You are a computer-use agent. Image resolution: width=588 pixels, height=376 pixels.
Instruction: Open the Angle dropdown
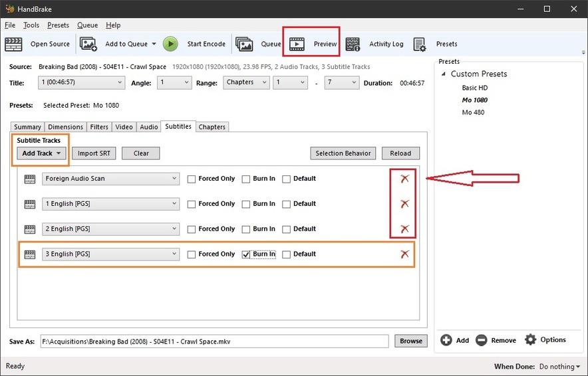[174, 82]
